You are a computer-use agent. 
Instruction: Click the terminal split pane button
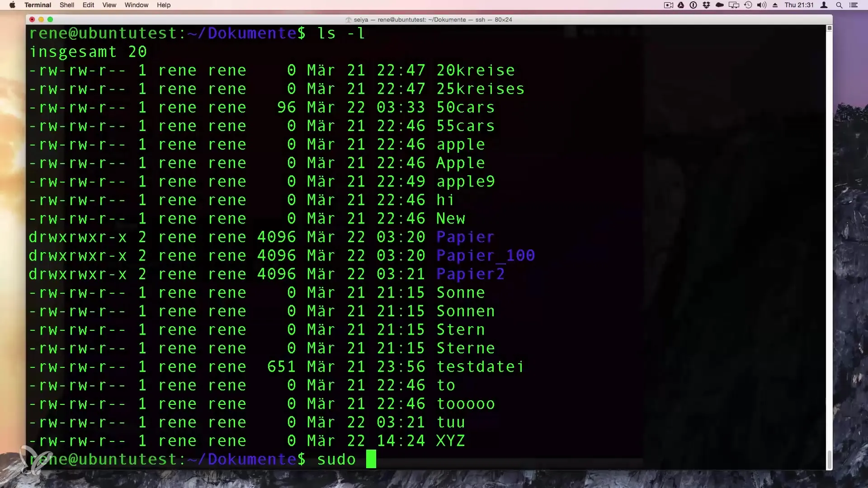click(x=829, y=28)
